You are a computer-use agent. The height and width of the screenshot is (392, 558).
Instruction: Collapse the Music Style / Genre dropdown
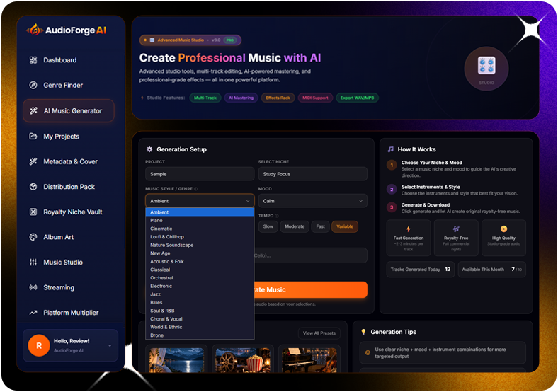pyautogui.click(x=200, y=201)
